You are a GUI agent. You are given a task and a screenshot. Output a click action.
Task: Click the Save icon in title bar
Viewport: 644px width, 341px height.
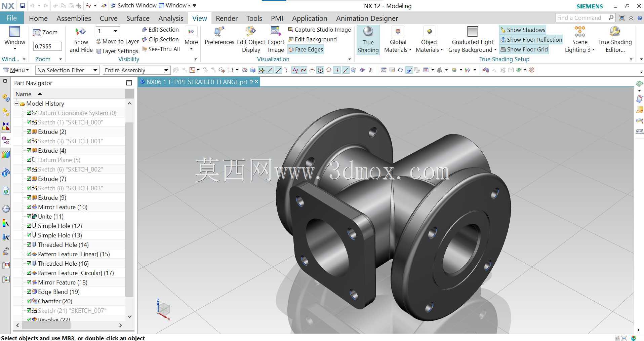(22, 6)
